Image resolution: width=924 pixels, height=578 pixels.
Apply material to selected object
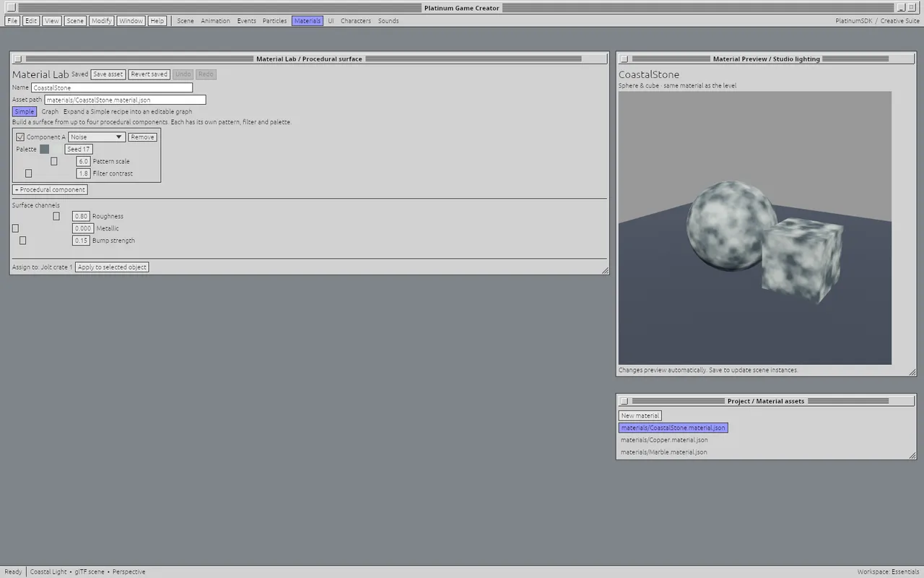[112, 267]
